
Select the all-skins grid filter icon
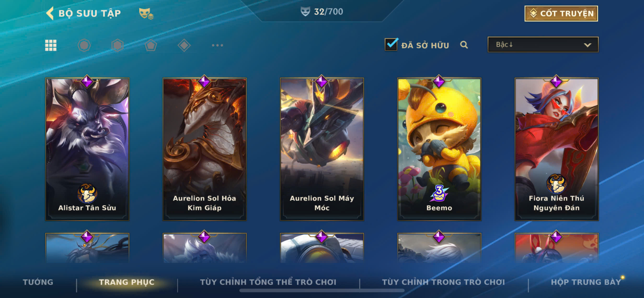tap(51, 45)
